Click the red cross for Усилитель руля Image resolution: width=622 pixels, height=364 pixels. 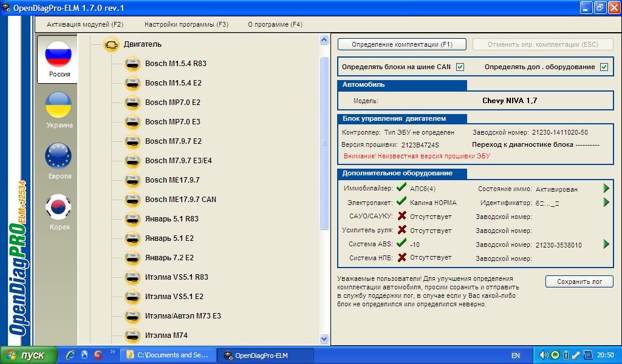tap(402, 230)
